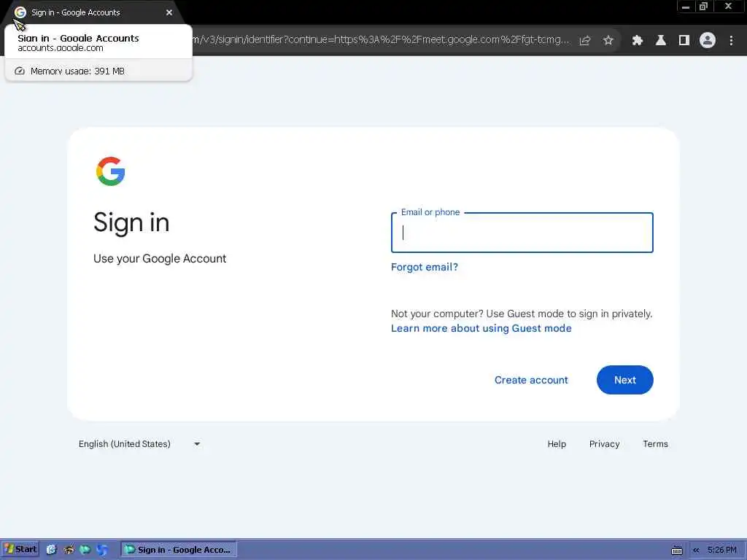This screenshot has height=560, width=747.
Task: Open the Windows Start menu
Action: click(20, 549)
